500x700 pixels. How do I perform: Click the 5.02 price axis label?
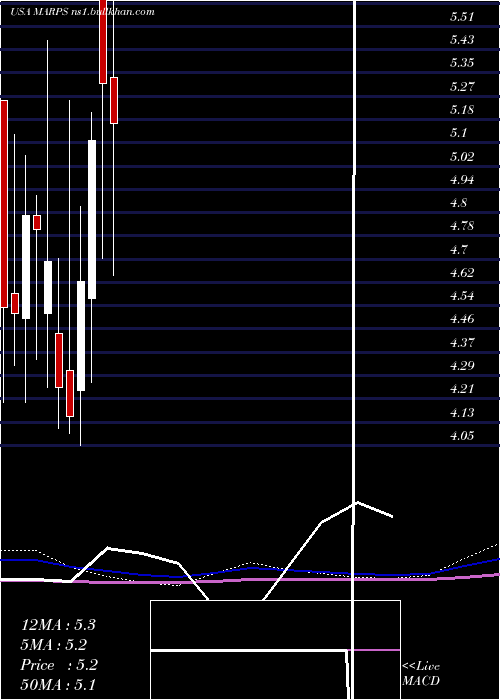(462, 157)
